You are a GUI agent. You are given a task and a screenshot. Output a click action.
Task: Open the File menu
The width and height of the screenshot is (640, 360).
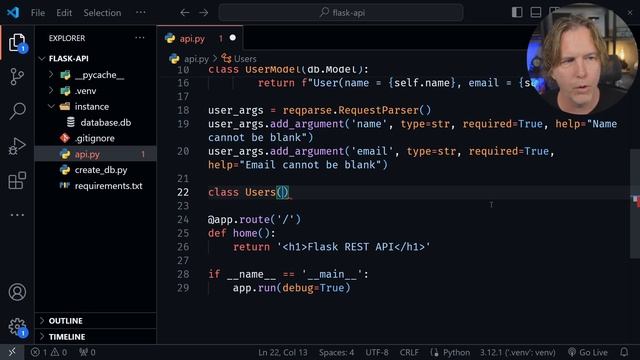click(38, 13)
